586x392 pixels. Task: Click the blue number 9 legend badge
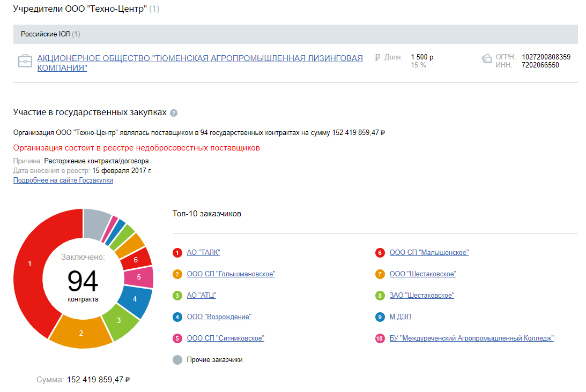tap(380, 317)
